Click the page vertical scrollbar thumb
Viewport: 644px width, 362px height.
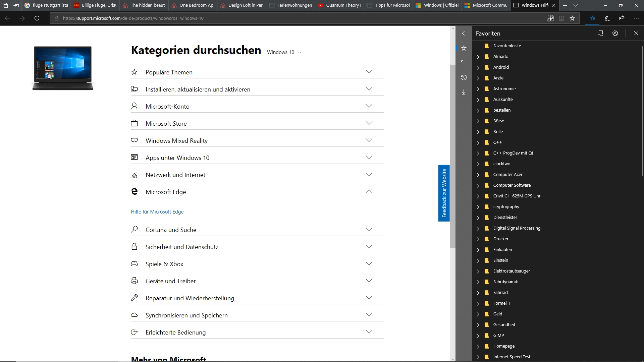[453, 157]
